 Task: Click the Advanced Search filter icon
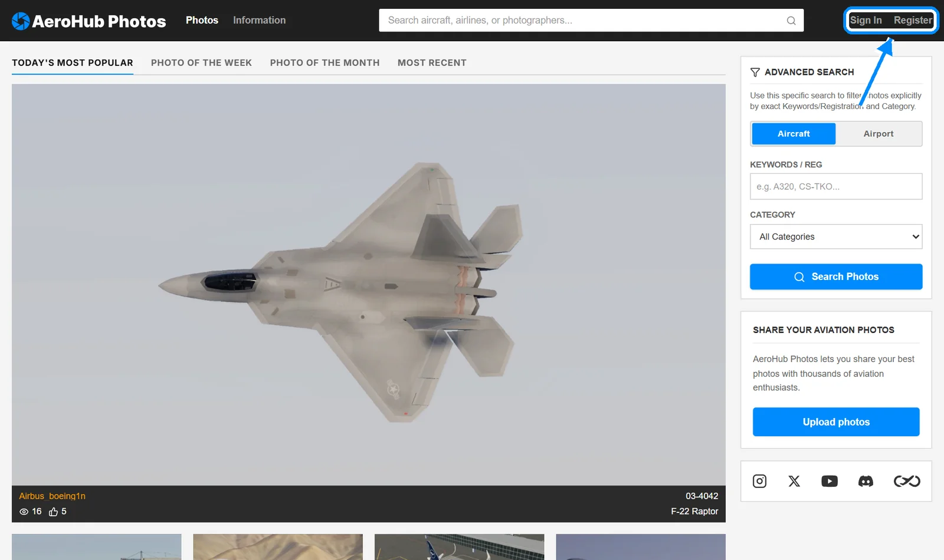click(x=755, y=73)
